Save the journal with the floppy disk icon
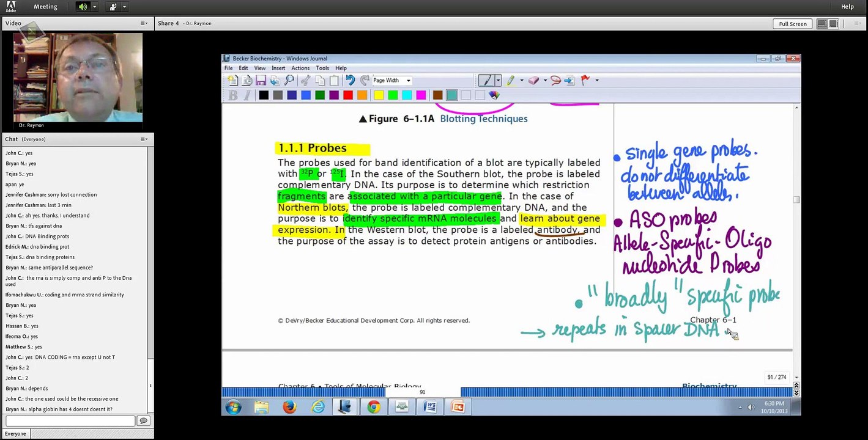868x440 pixels. point(261,81)
